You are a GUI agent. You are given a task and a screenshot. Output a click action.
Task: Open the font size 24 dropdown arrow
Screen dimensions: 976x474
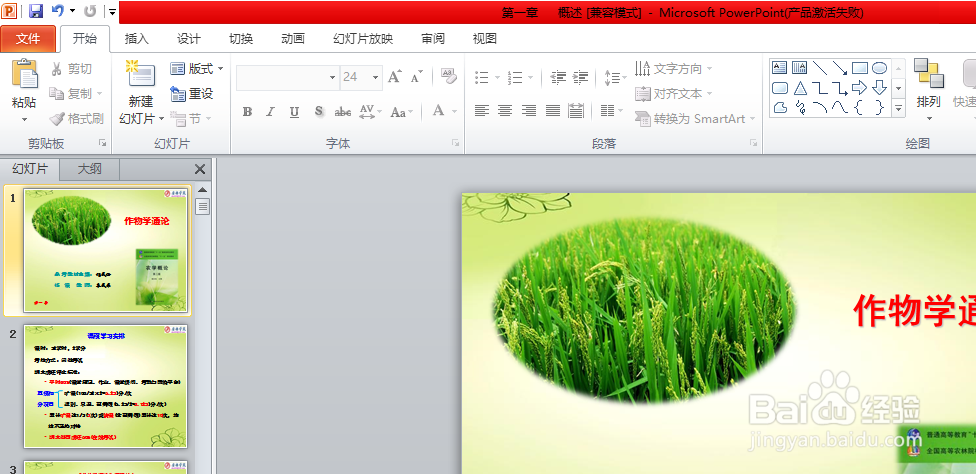pos(375,77)
